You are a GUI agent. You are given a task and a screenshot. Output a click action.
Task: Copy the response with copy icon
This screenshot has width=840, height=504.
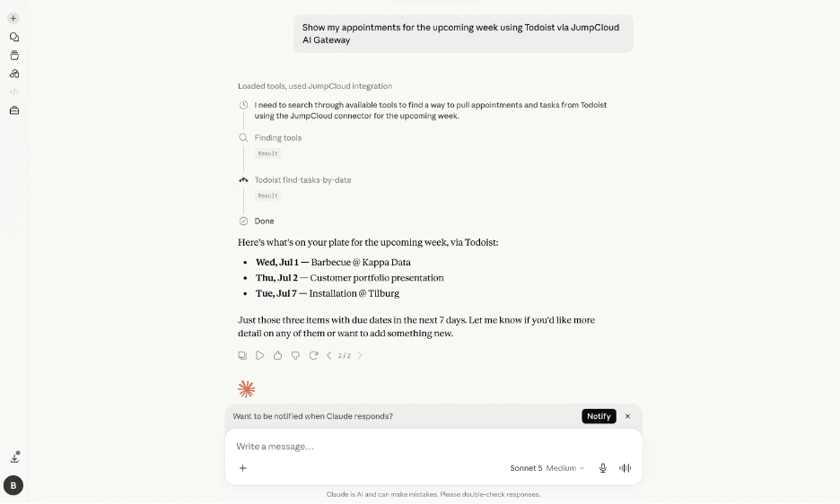click(x=242, y=356)
